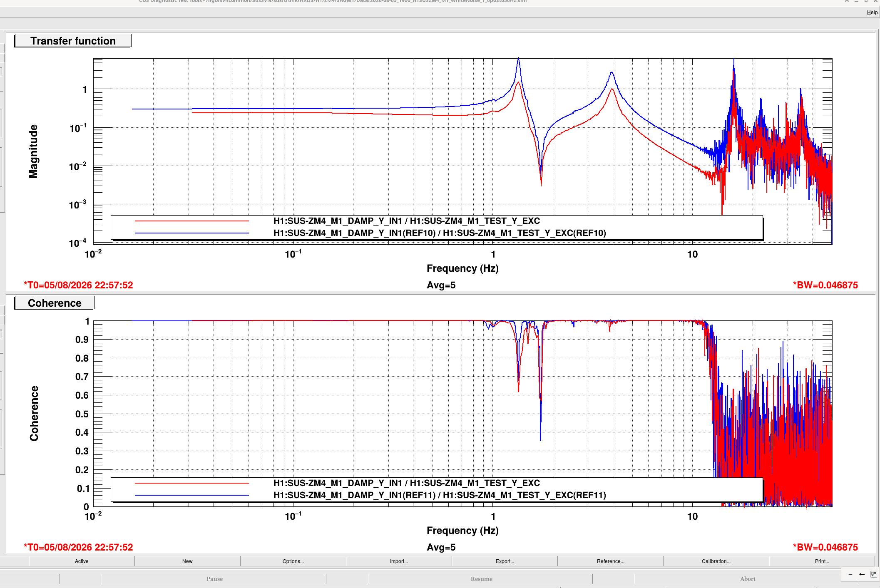Click the Pause measurement button
This screenshot has height=588, width=880.
click(214, 579)
